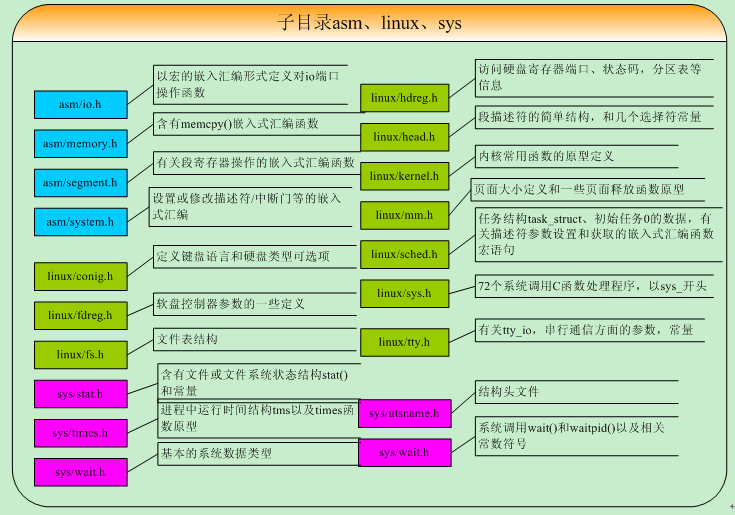This screenshot has height=515, width=735.
Task: Select text 段描述符的简单结构，和几个选择符常量
Action: click(x=590, y=117)
